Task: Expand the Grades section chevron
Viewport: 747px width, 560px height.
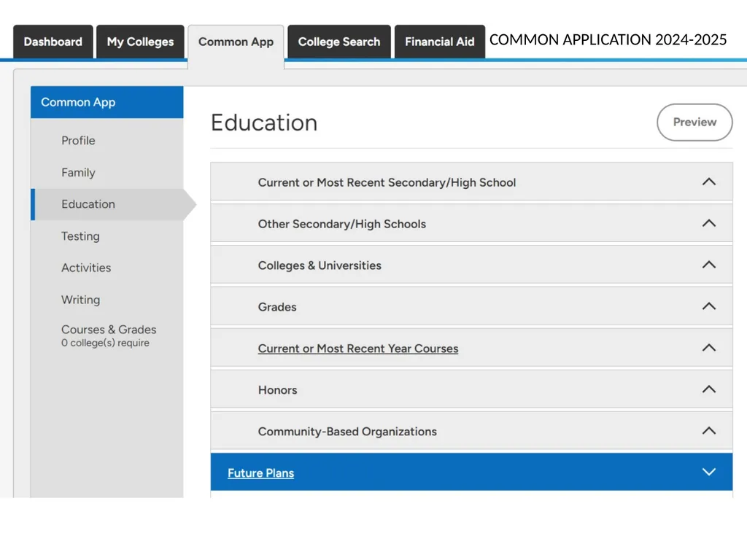Action: [x=708, y=306]
